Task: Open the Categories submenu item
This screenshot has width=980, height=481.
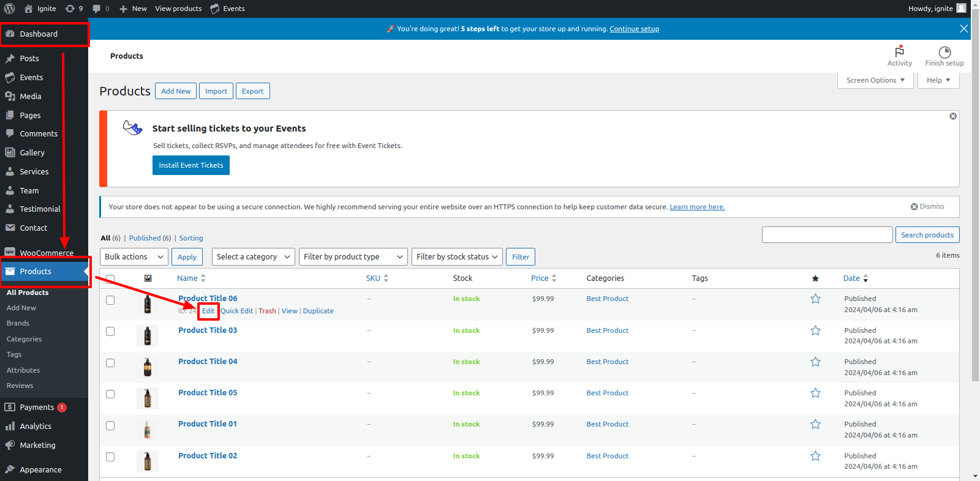Action: [24, 339]
